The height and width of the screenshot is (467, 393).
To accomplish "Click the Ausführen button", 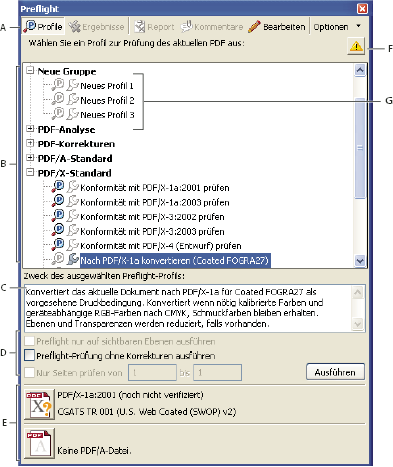I will (x=335, y=372).
